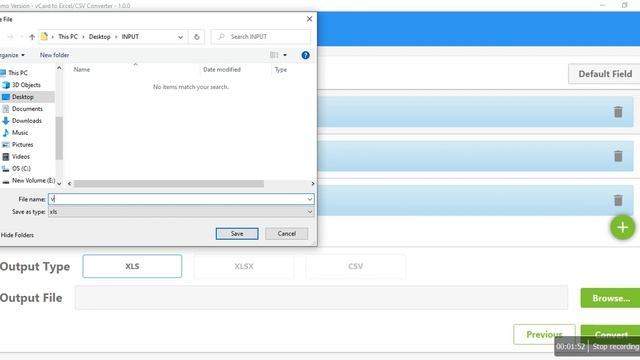Close the Save File dialog
The height and width of the screenshot is (360, 640).
point(309,19)
